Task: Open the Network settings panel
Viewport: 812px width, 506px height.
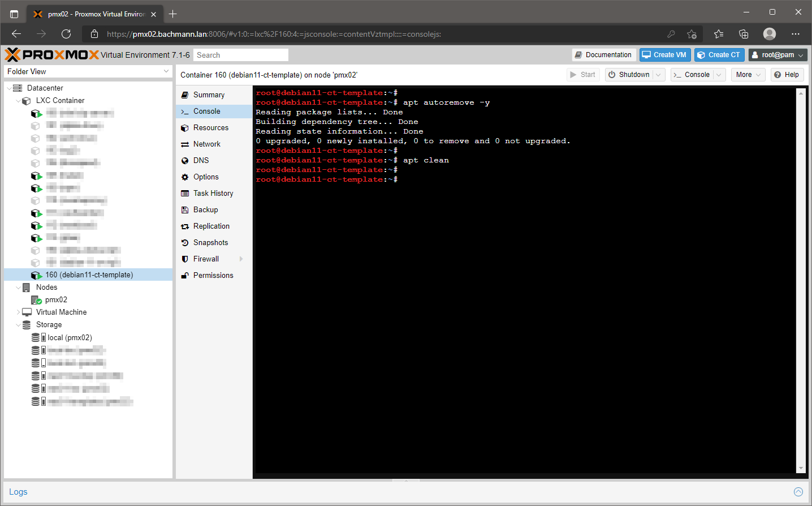Action: [x=208, y=144]
